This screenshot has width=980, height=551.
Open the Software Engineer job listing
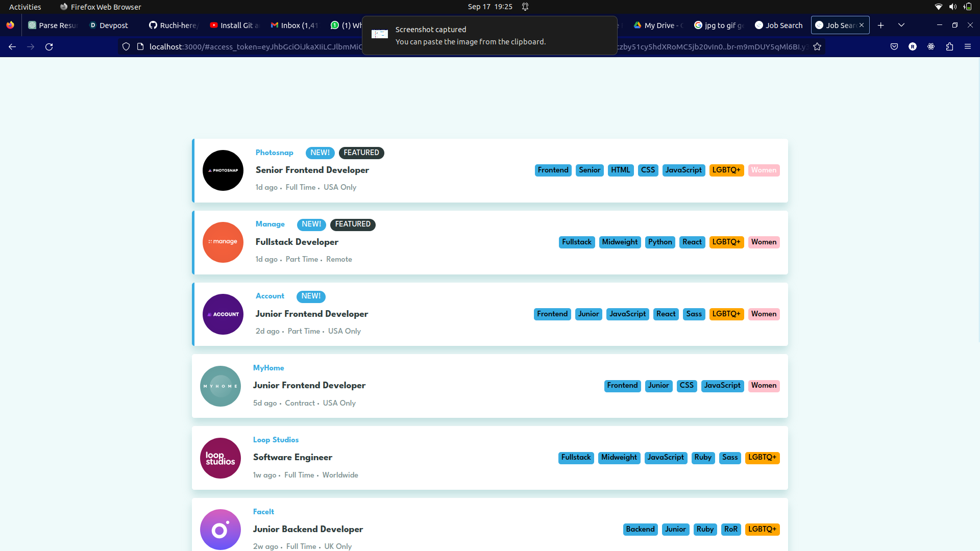tap(292, 458)
